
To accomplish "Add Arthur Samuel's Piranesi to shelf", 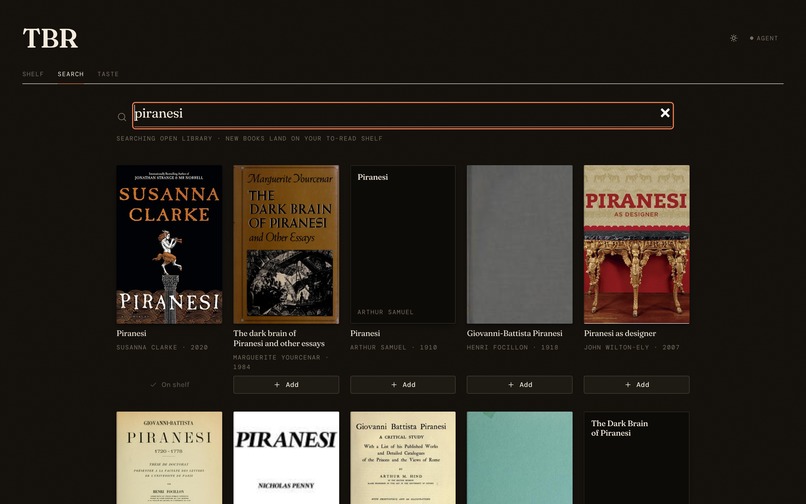I will [403, 385].
